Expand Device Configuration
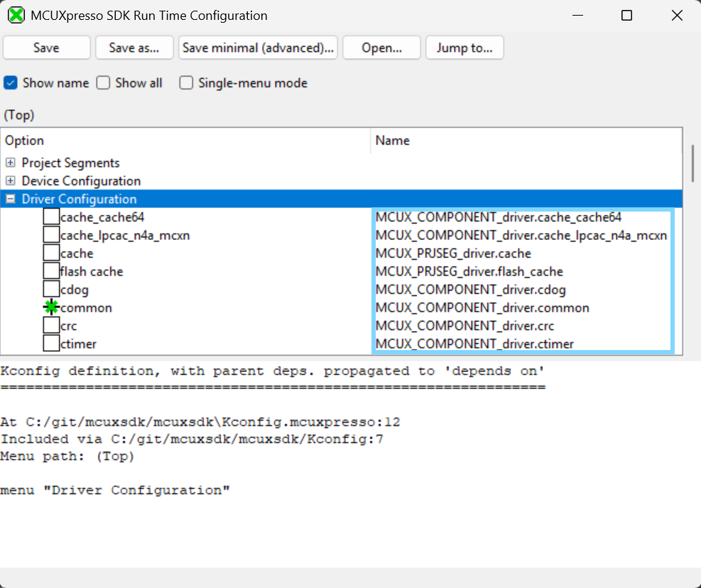Viewport: 701px width, 588px height. 9,180
